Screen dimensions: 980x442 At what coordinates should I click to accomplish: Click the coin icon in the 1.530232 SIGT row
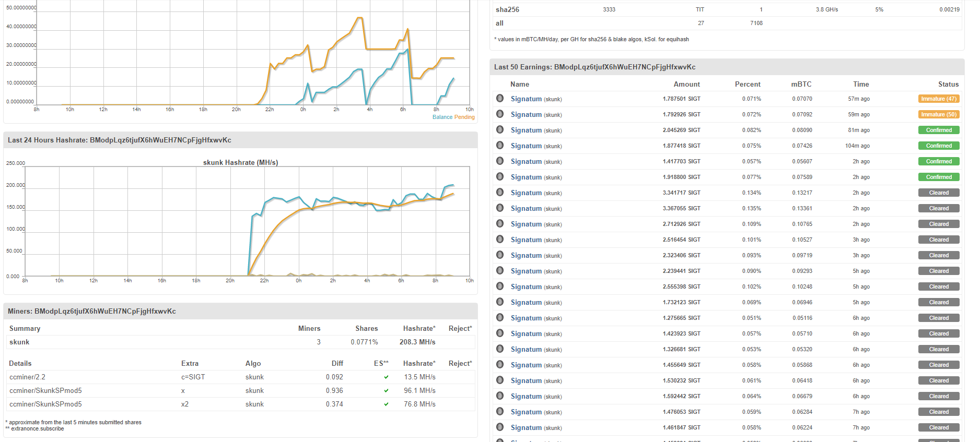(500, 380)
